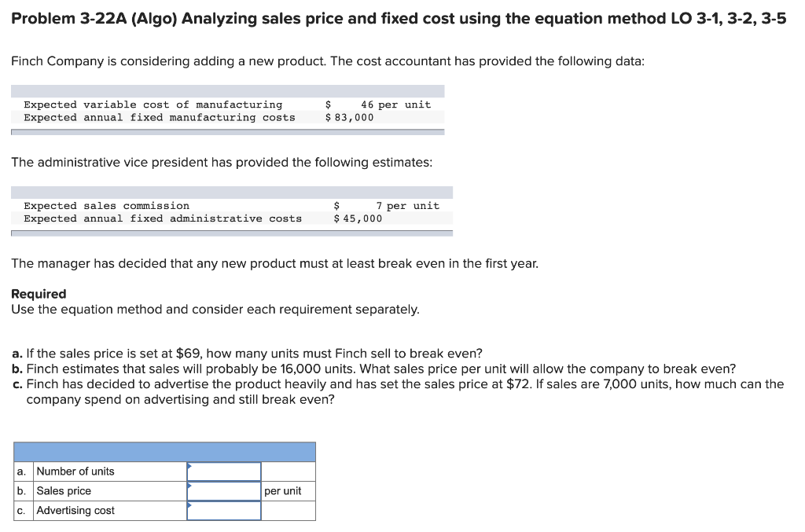This screenshot has height=532, width=805.
Task: Click the Number of units input field
Action: pyautogui.click(x=223, y=471)
